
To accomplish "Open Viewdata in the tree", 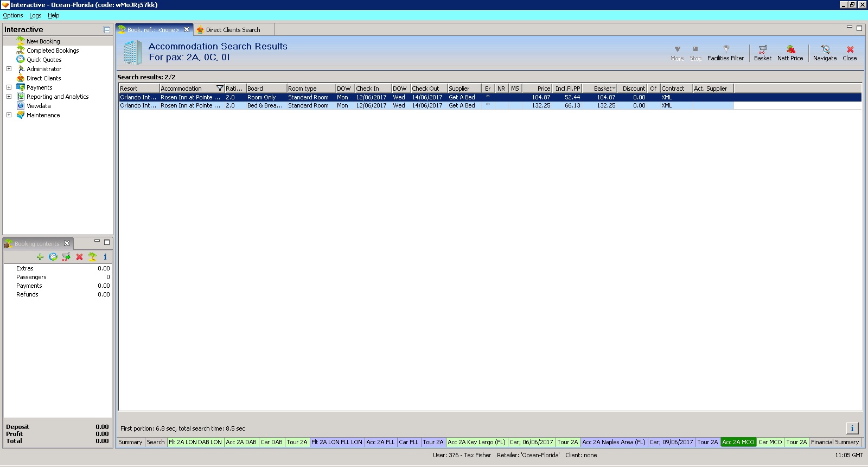I will tap(39, 106).
